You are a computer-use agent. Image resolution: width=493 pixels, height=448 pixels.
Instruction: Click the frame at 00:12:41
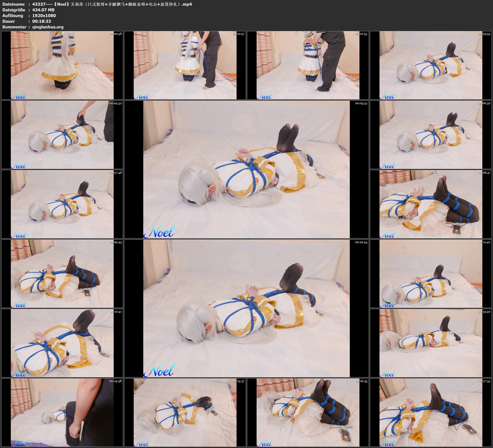(62, 343)
